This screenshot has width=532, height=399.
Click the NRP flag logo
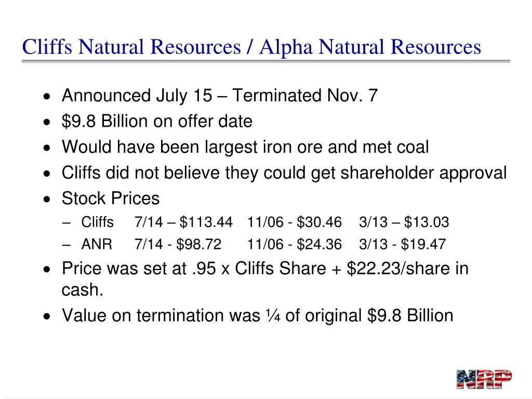[484, 379]
